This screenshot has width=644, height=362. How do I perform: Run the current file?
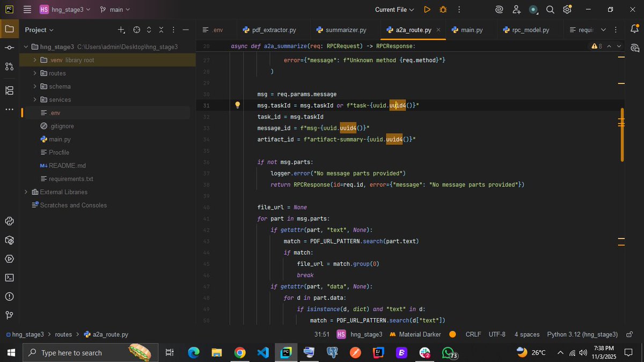pyautogui.click(x=427, y=10)
